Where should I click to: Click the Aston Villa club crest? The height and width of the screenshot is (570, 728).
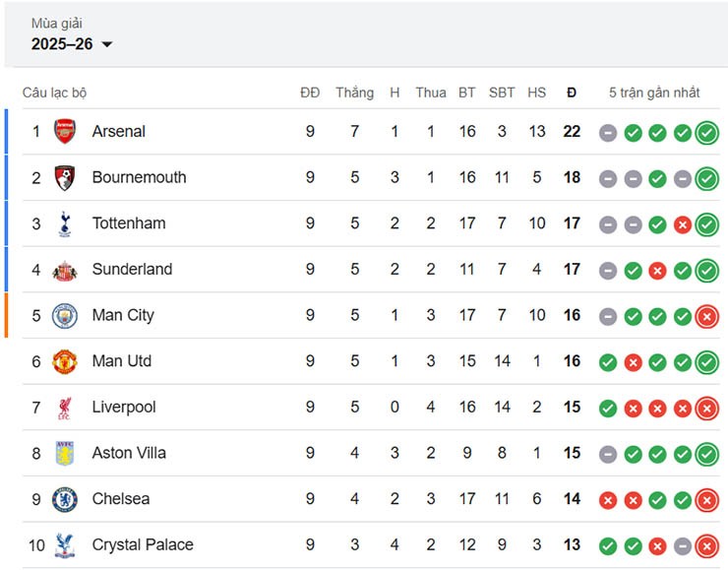[65, 453]
